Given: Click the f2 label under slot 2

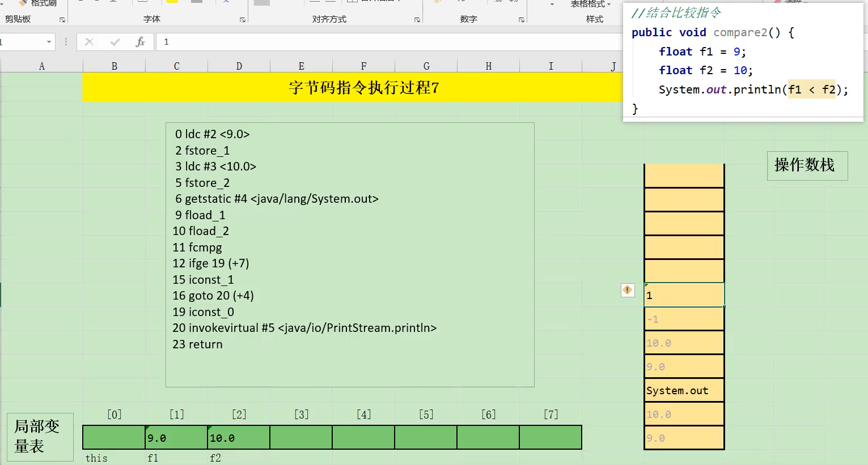Looking at the screenshot, I should tap(215, 458).
